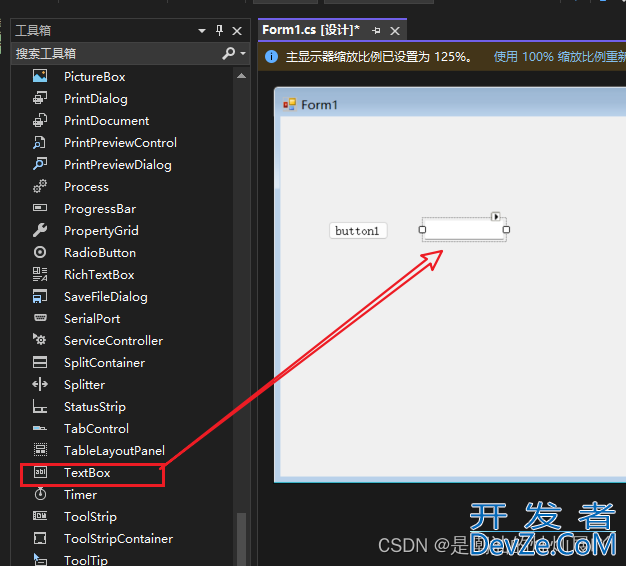This screenshot has height=566, width=626.
Task: Close the toolbox panel
Action: [237, 31]
